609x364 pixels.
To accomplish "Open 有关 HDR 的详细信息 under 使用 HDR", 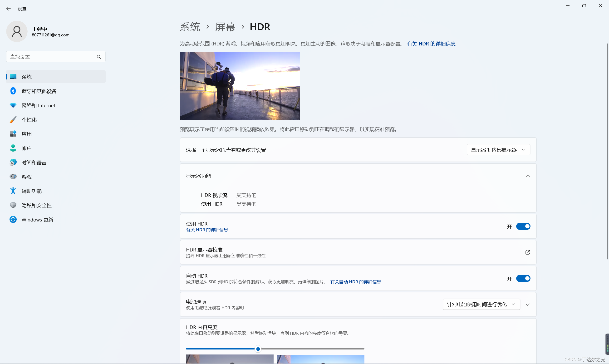I will (207, 230).
